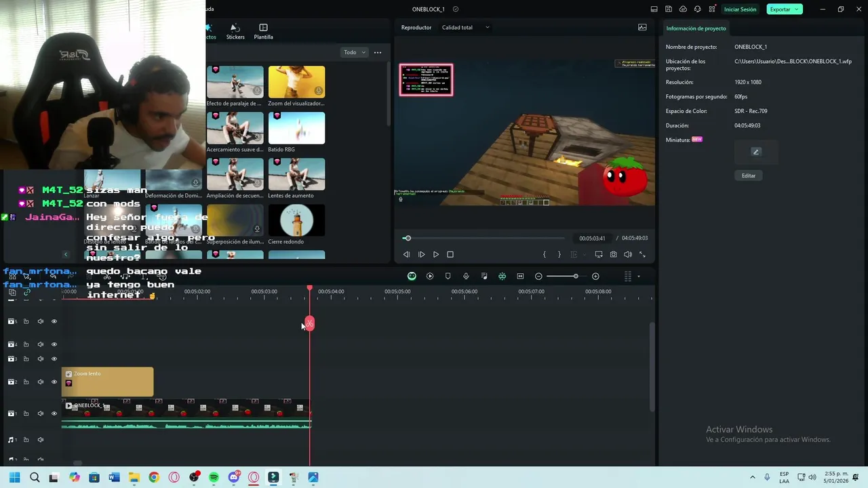868x488 pixels.
Task: Open the scopes image icon above preview
Action: (x=642, y=27)
